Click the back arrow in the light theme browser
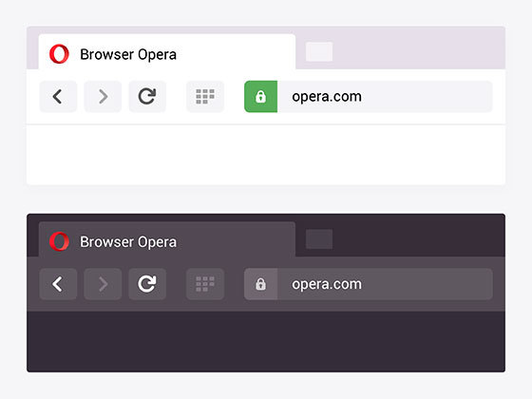 (x=58, y=96)
